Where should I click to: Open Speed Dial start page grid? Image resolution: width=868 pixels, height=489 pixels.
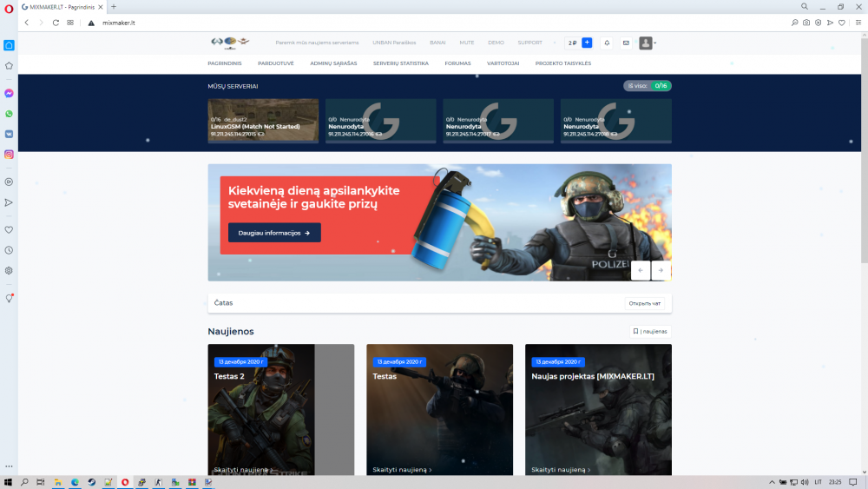(x=70, y=23)
